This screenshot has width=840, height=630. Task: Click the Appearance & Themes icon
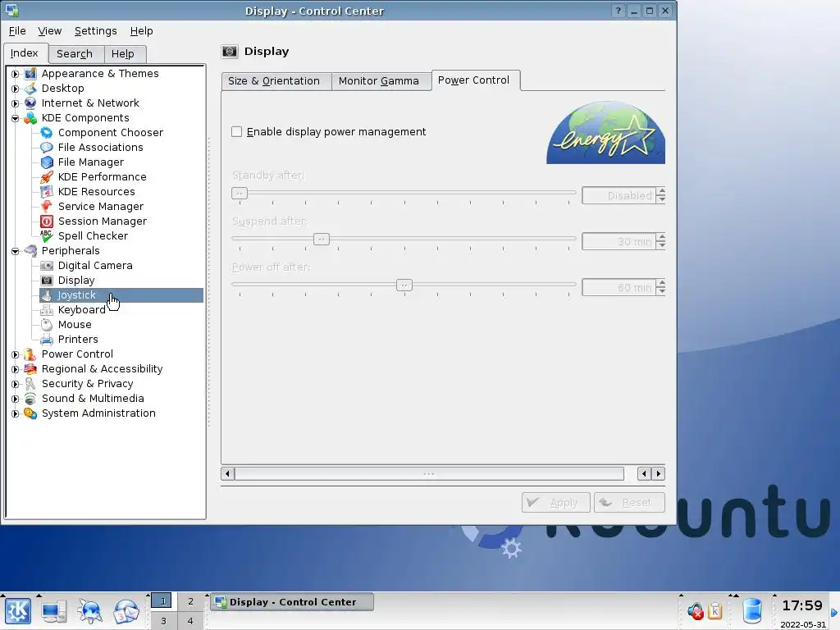[30, 73]
